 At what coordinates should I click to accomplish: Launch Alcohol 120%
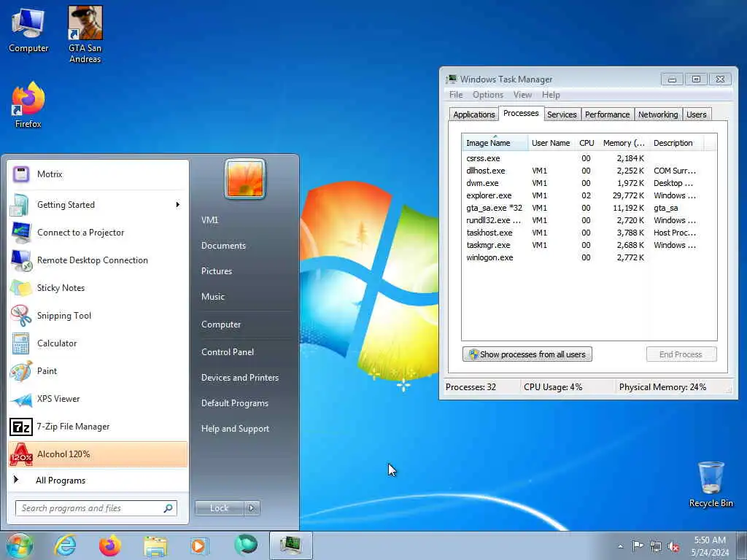[98, 454]
